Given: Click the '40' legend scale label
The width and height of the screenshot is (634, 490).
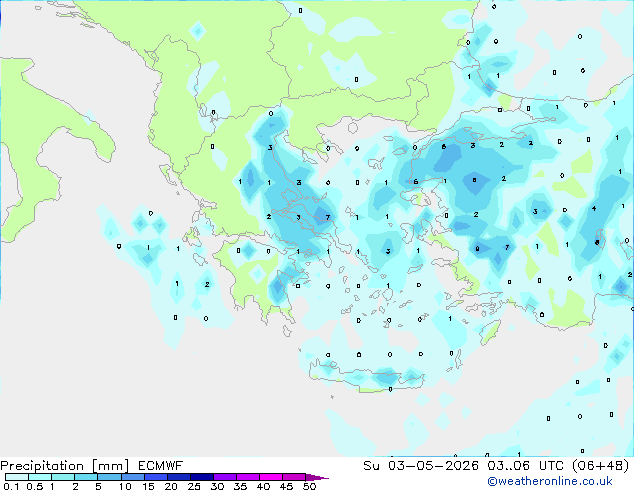Looking at the screenshot, I should (x=263, y=486).
